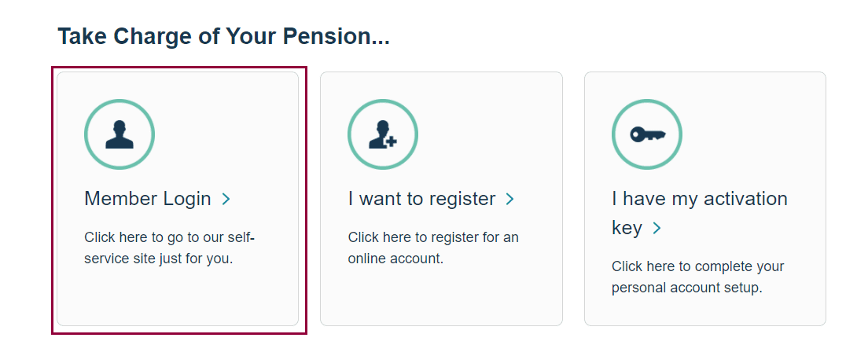The height and width of the screenshot is (356, 868).
Task: Click the add-user icon for registration
Action: [383, 135]
